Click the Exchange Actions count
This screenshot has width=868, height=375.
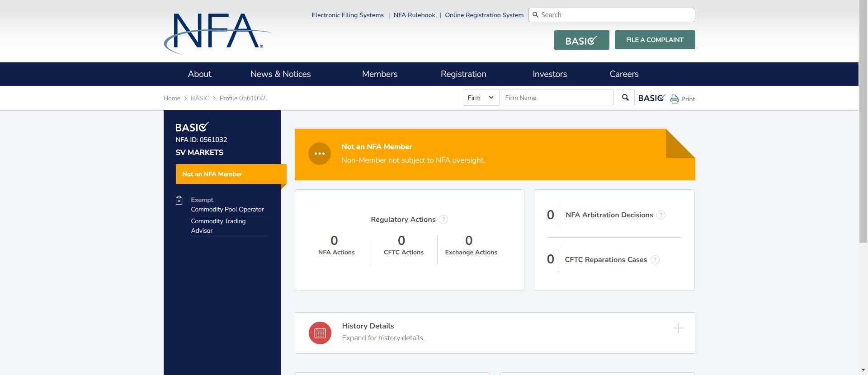(x=469, y=241)
